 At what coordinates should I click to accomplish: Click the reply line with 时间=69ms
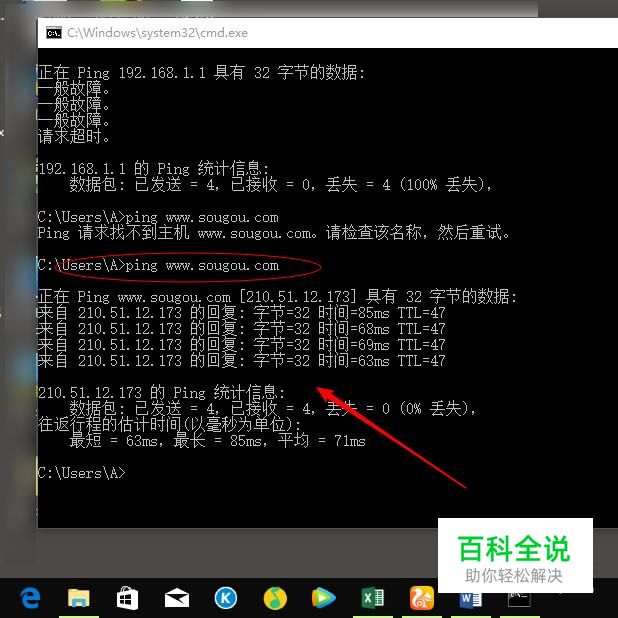(241, 345)
